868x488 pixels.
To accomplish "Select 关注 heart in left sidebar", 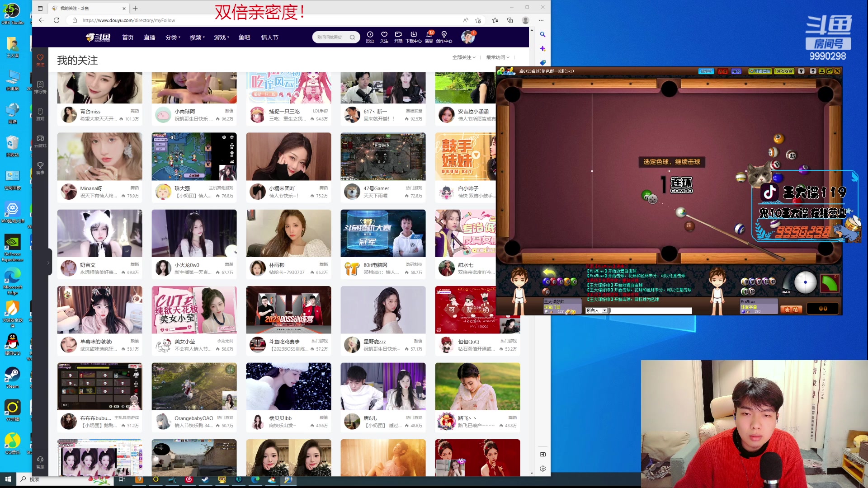I will click(40, 60).
